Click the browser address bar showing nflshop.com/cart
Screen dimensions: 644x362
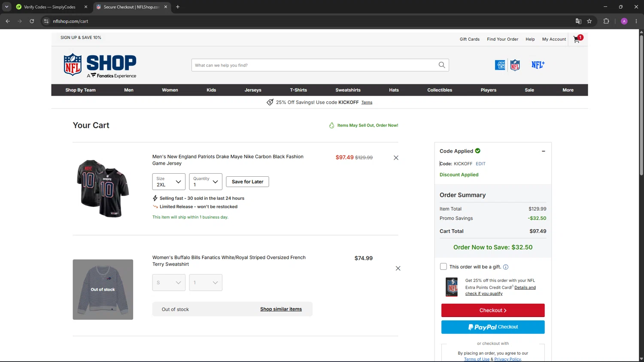[x=312, y=21]
